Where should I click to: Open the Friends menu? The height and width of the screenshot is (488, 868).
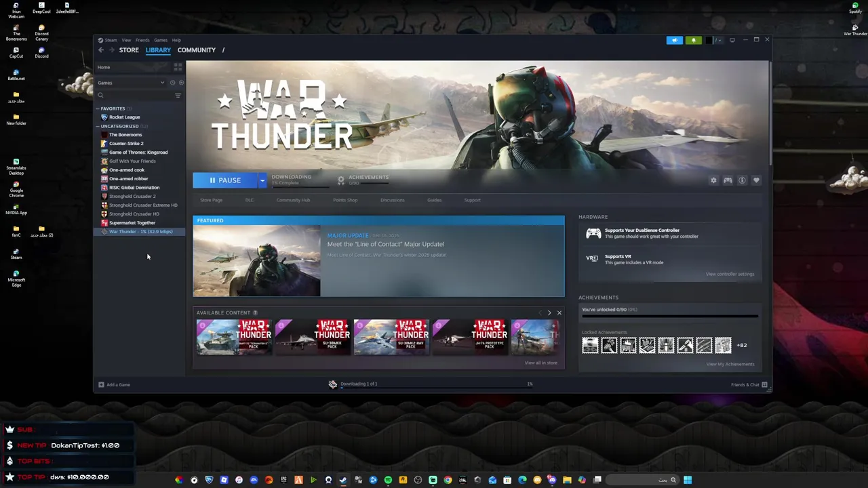(142, 40)
